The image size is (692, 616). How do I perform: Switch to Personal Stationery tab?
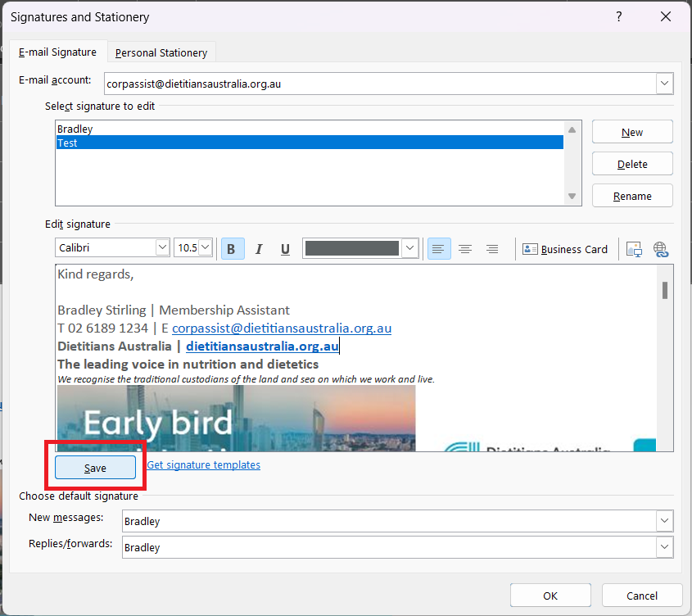coord(161,52)
